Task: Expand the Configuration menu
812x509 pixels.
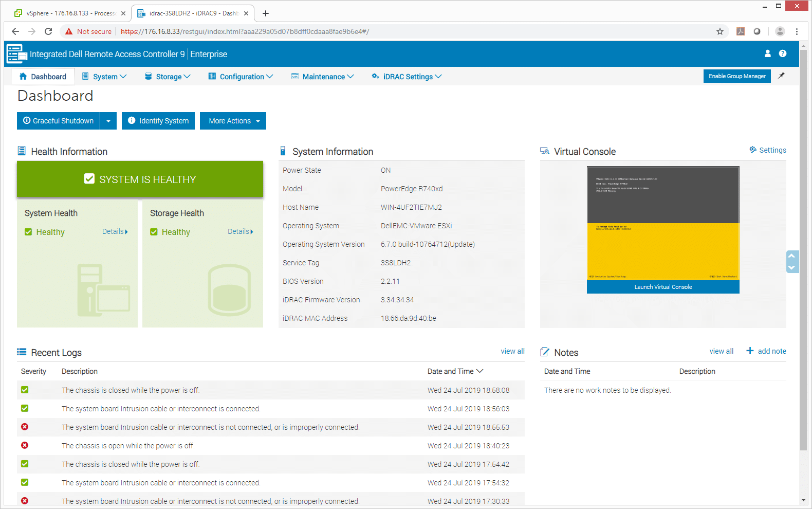Action: click(241, 77)
